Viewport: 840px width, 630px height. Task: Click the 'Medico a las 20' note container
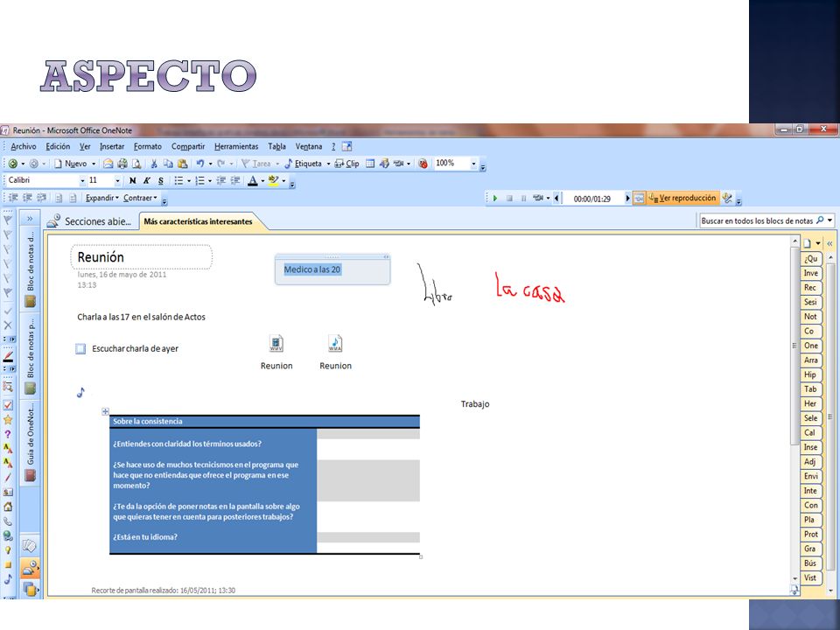(332, 269)
